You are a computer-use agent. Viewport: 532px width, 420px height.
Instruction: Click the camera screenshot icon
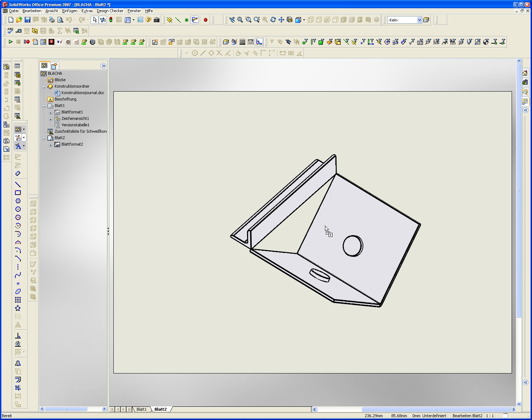(157, 20)
